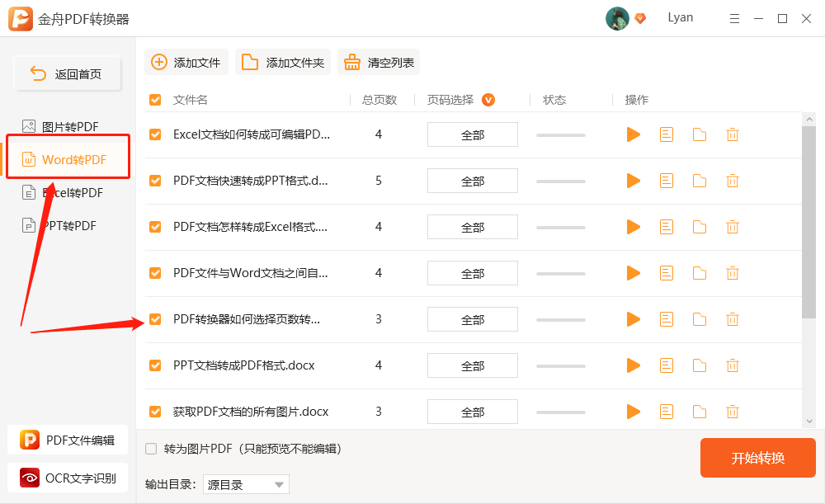Image resolution: width=825 pixels, height=504 pixels.
Task: Start converting PDF文件与Word文档之间 row
Action: [x=634, y=273]
